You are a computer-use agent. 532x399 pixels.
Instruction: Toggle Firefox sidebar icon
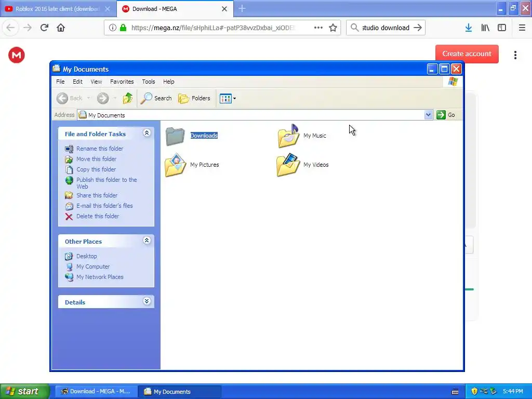coord(502,28)
